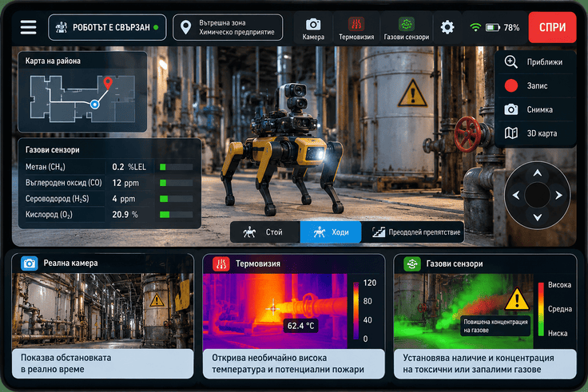Click the magnifier plus icon

click(x=511, y=61)
